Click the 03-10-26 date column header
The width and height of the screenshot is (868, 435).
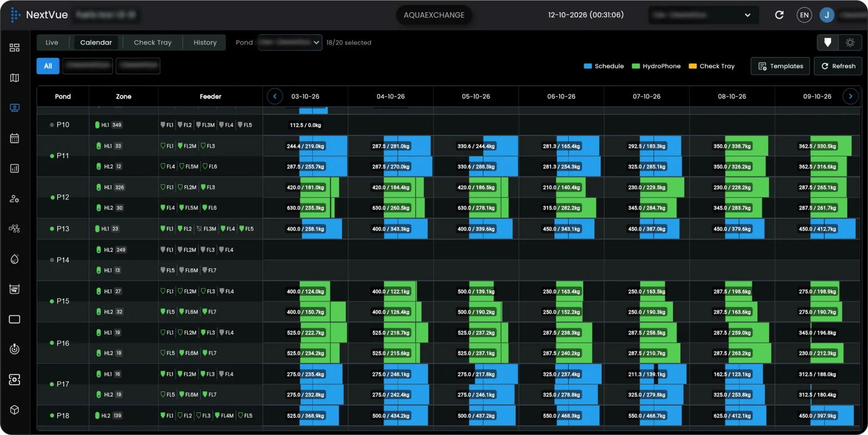pyautogui.click(x=305, y=97)
